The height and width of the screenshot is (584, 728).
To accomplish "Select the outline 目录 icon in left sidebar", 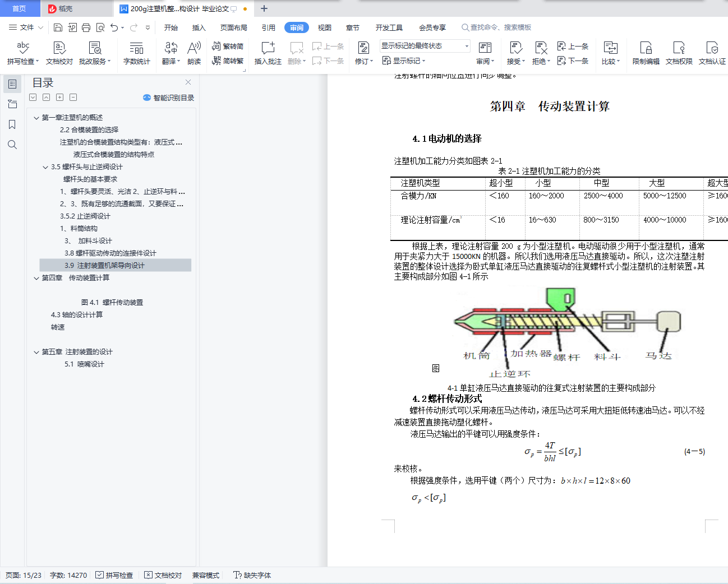I will [x=12, y=84].
